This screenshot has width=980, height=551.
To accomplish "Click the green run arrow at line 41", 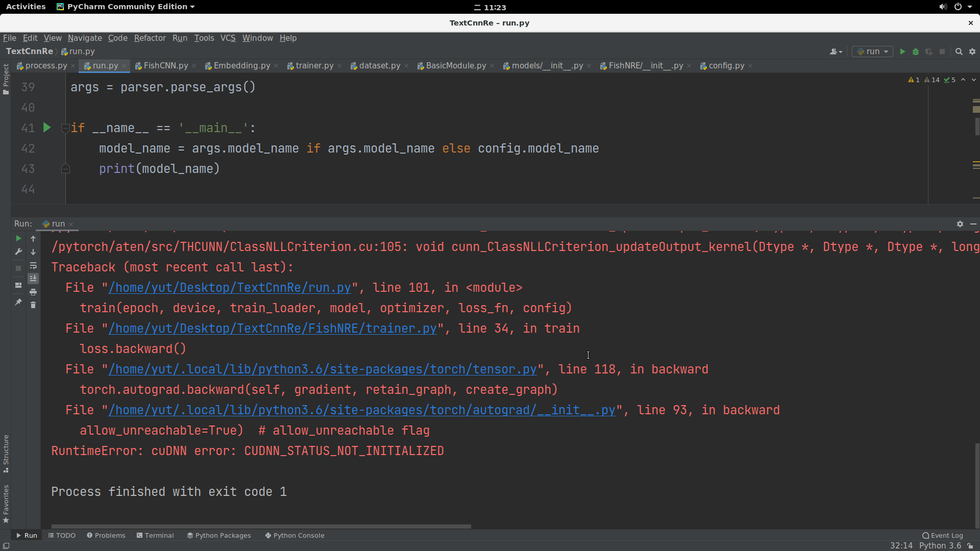I will pyautogui.click(x=47, y=128).
